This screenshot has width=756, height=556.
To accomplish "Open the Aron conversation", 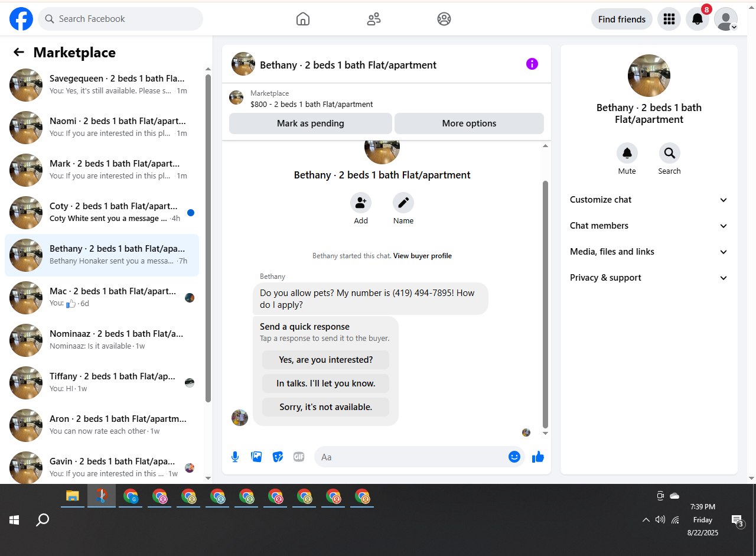I will pyautogui.click(x=102, y=425).
